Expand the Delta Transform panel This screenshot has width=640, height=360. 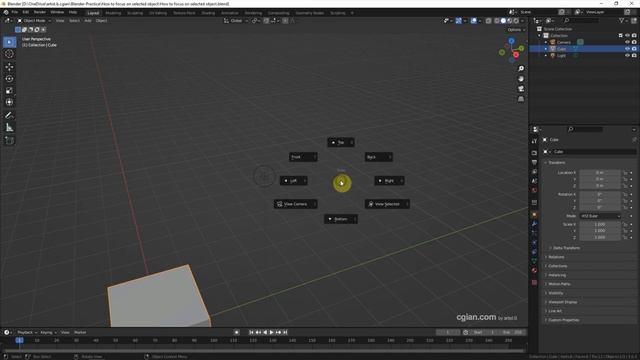(x=566, y=248)
